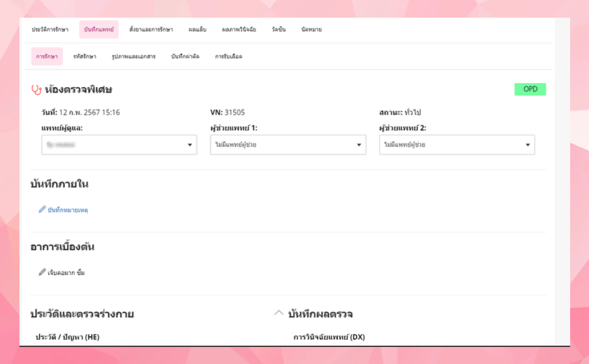This screenshot has width=589, height=364.
Task: Click the บันทึกหมายเหตุ link
Action: (68, 210)
